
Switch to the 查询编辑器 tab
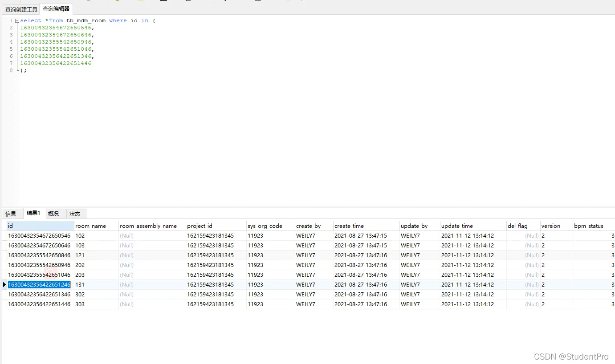coord(56,9)
